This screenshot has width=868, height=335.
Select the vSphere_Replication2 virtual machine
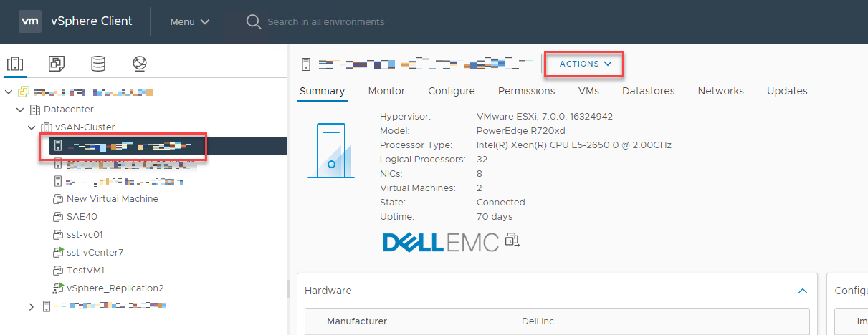[x=115, y=288]
